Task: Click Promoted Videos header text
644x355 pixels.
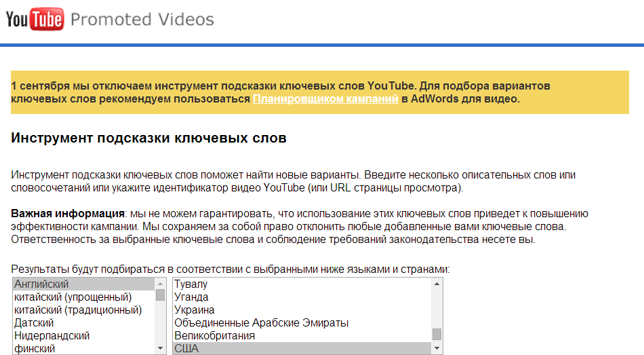Action: point(142,19)
